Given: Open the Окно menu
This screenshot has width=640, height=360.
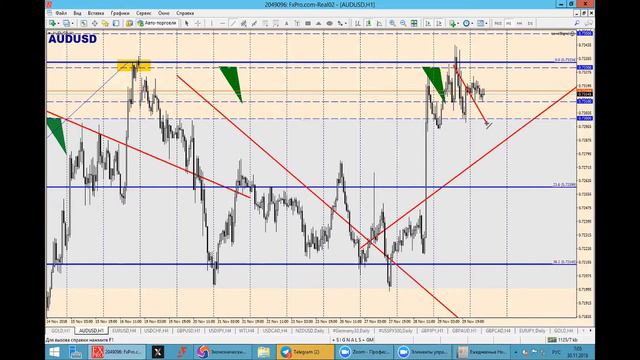Looking at the screenshot, I should [164, 13].
